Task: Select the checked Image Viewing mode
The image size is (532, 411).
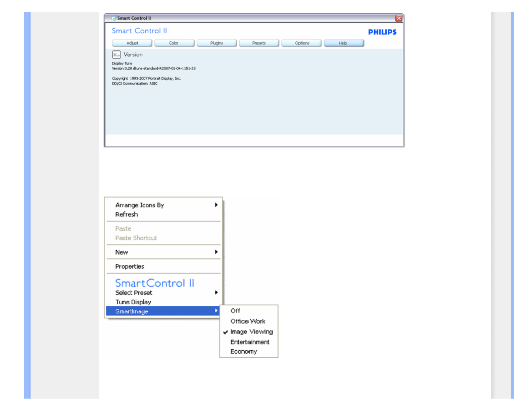Action: pyautogui.click(x=249, y=331)
